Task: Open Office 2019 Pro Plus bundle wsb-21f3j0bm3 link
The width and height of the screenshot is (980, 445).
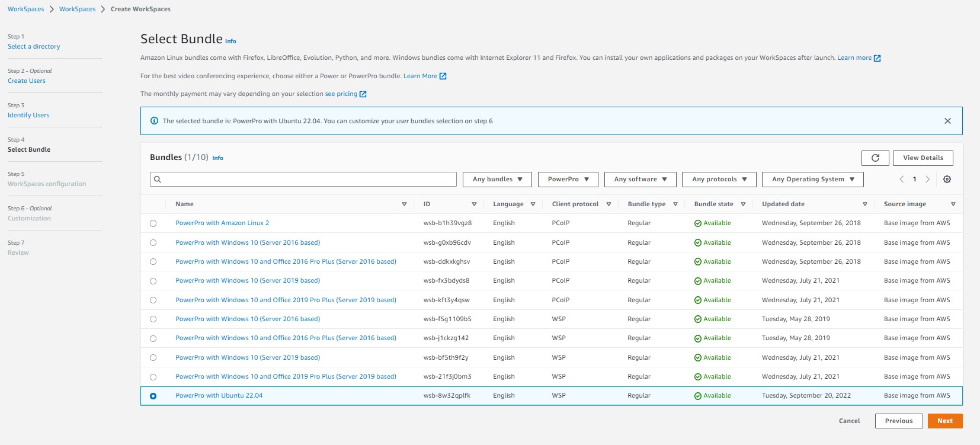Action: pos(286,376)
